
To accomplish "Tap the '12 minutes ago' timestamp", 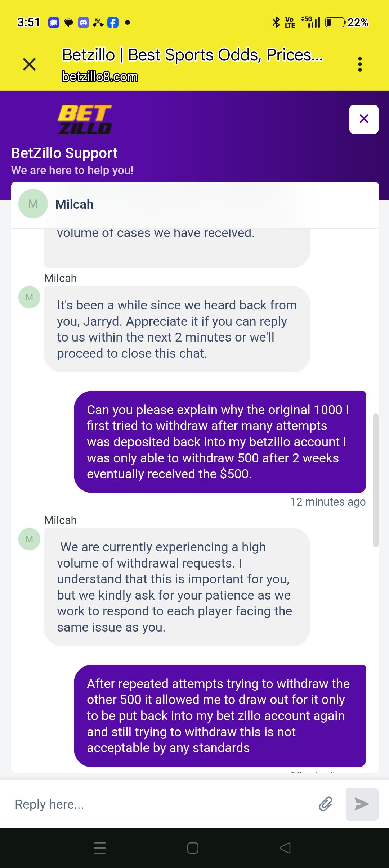I will (x=328, y=502).
